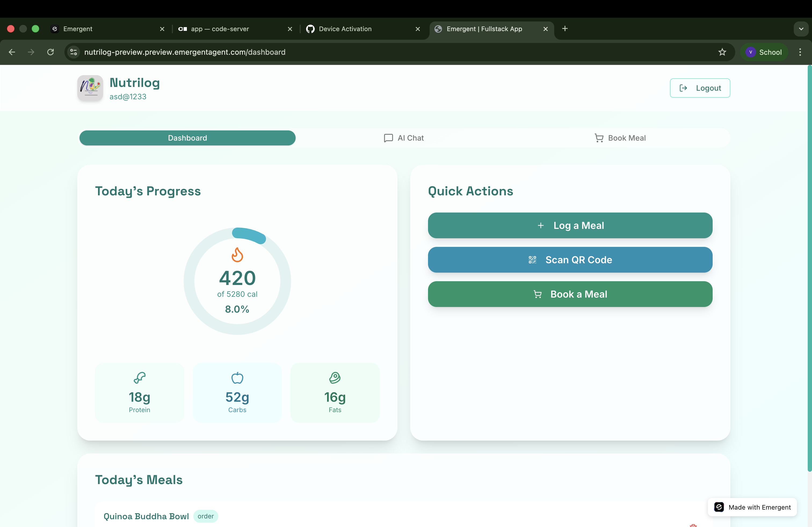The image size is (812, 527).
Task: Expand the tab search chevron
Action: point(801,29)
